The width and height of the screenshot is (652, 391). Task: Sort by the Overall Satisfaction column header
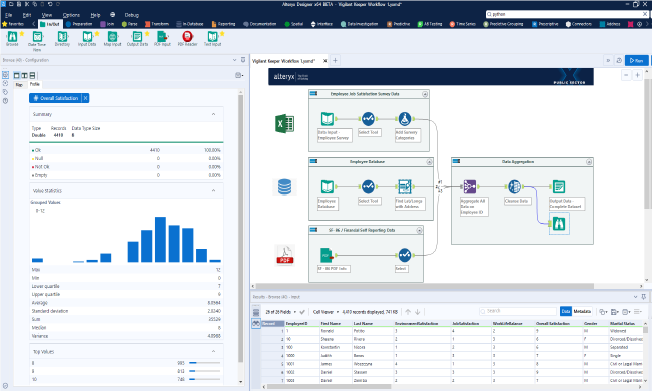[553, 323]
